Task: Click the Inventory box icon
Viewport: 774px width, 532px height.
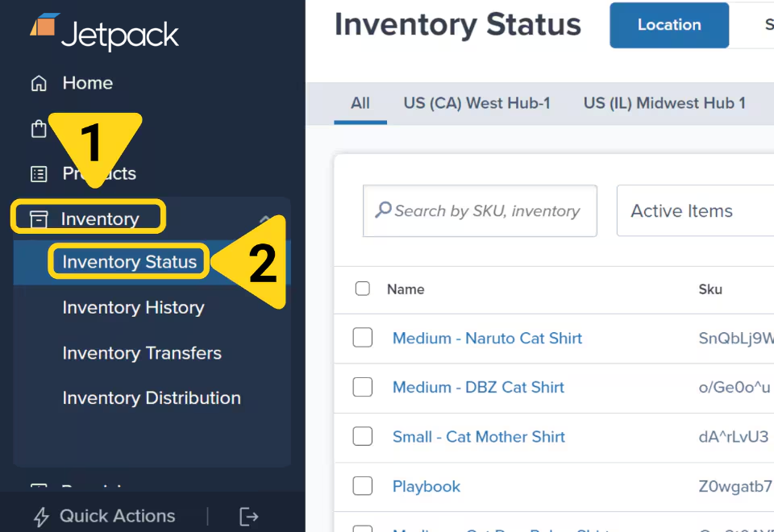Action: coord(38,218)
